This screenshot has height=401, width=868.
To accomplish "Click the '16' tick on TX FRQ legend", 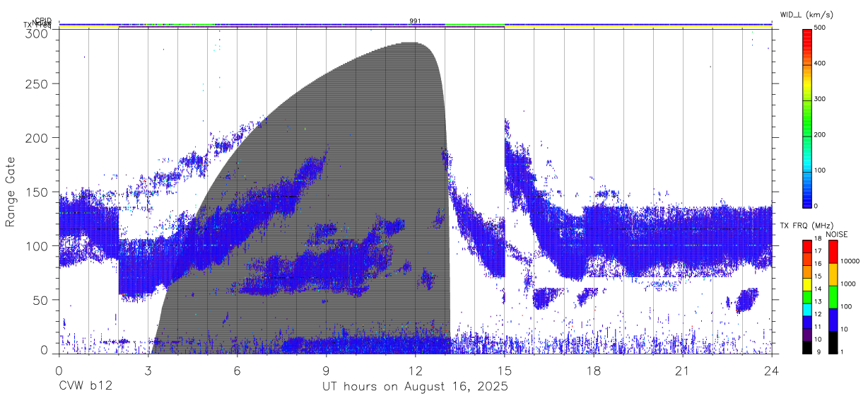I will pos(817,264).
